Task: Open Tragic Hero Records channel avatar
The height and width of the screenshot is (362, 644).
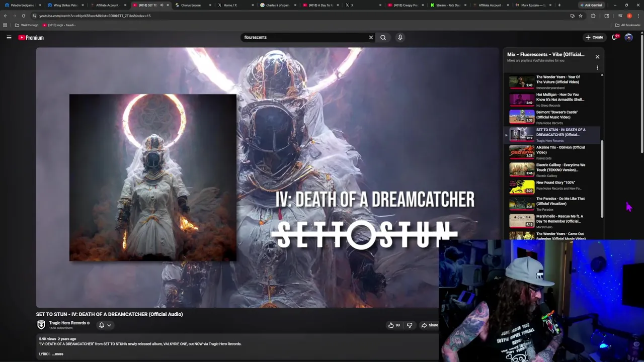Action: (x=41, y=325)
